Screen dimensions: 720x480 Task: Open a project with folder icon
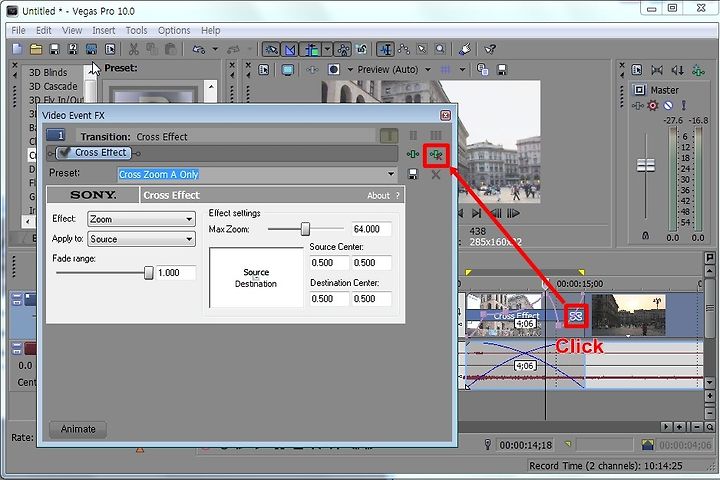click(x=36, y=49)
